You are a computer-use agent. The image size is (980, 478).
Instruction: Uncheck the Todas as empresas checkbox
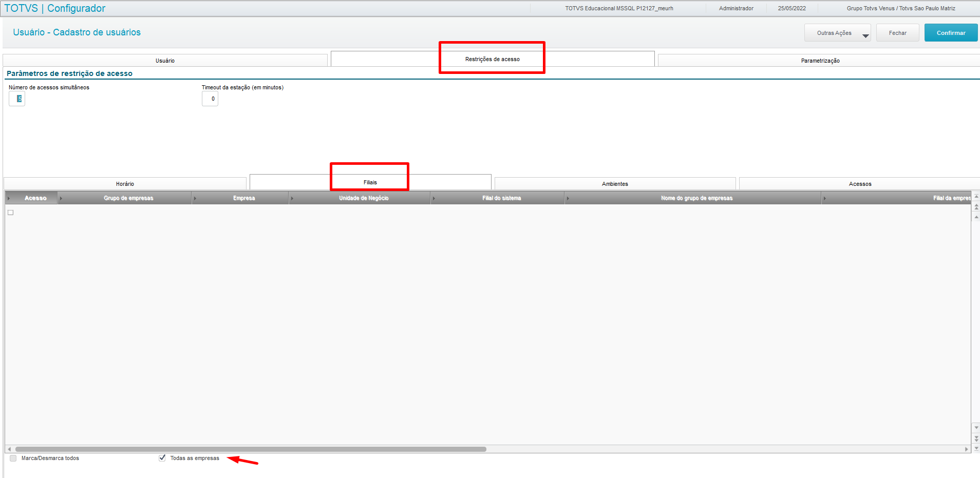tap(162, 458)
